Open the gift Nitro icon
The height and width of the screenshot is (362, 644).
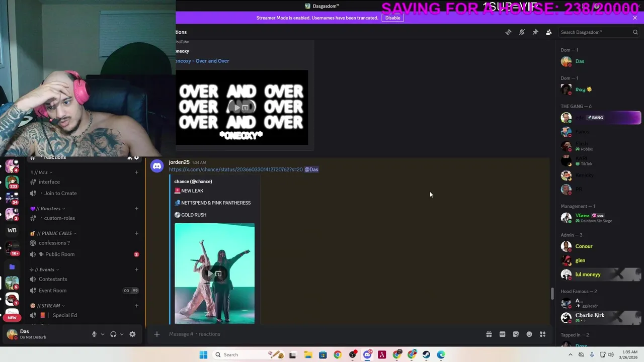(489, 334)
